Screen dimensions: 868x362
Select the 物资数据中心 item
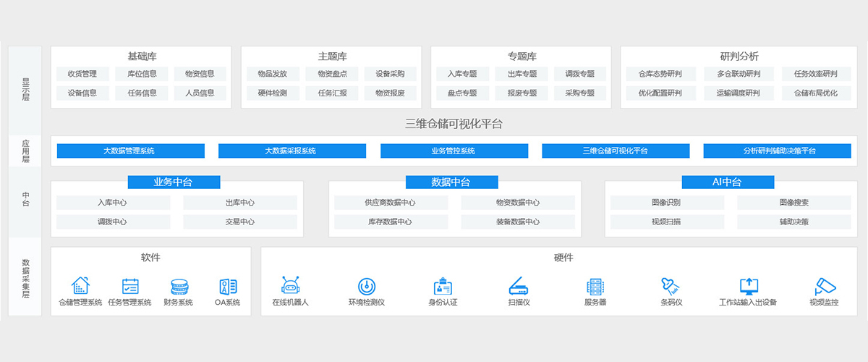pos(518,203)
